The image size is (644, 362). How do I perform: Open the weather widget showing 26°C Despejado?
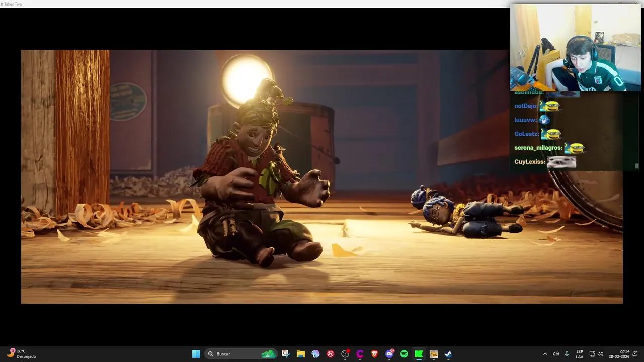[21, 354]
